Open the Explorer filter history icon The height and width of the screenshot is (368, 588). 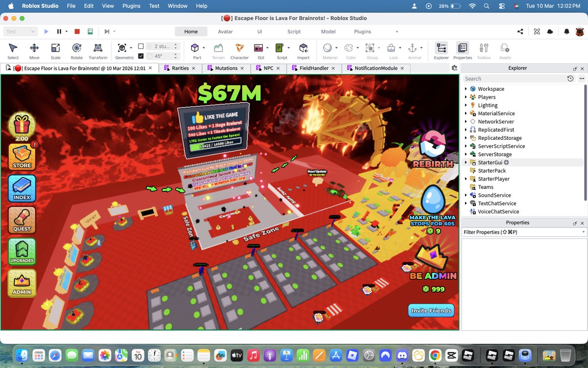(x=570, y=79)
